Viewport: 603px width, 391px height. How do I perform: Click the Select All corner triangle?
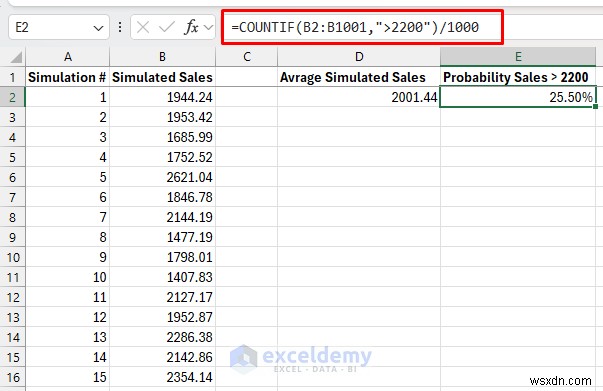tap(16, 57)
